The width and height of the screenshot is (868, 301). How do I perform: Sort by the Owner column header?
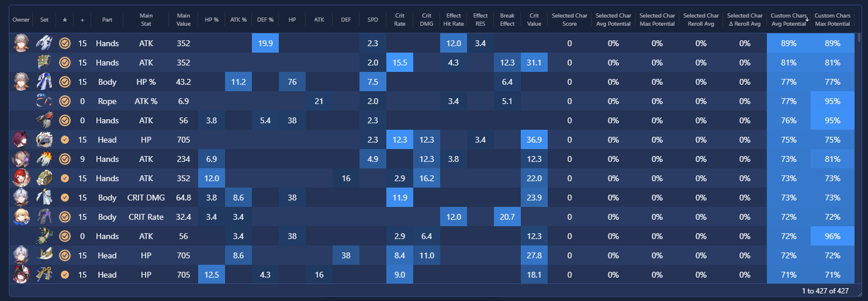(x=21, y=19)
